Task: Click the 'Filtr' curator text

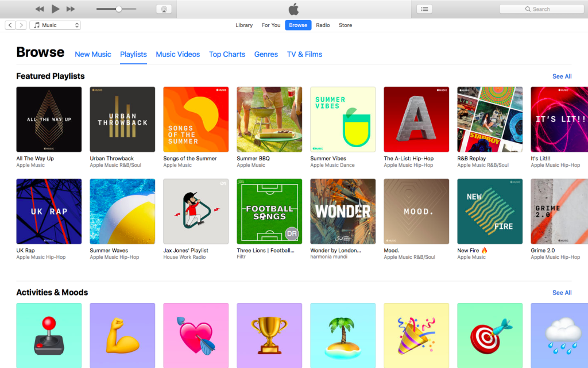Action: [x=241, y=257]
